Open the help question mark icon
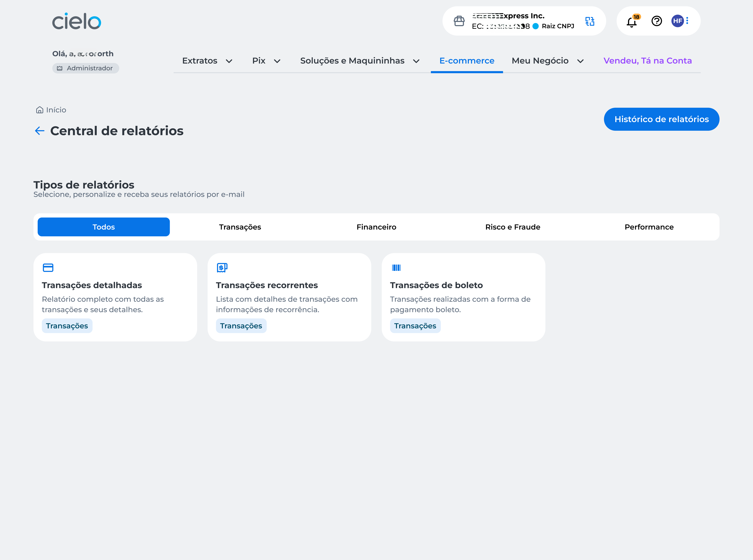This screenshot has width=753, height=560. [657, 21]
